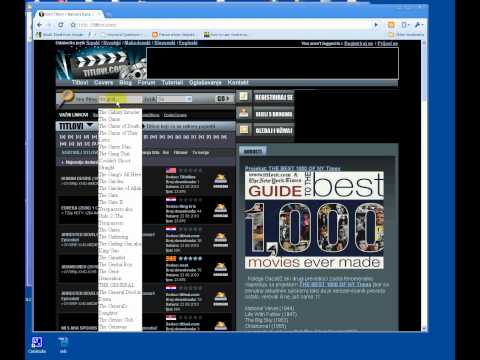Click the REGISTRIRAJ SE button
480x360 pixels.
pos(274,97)
